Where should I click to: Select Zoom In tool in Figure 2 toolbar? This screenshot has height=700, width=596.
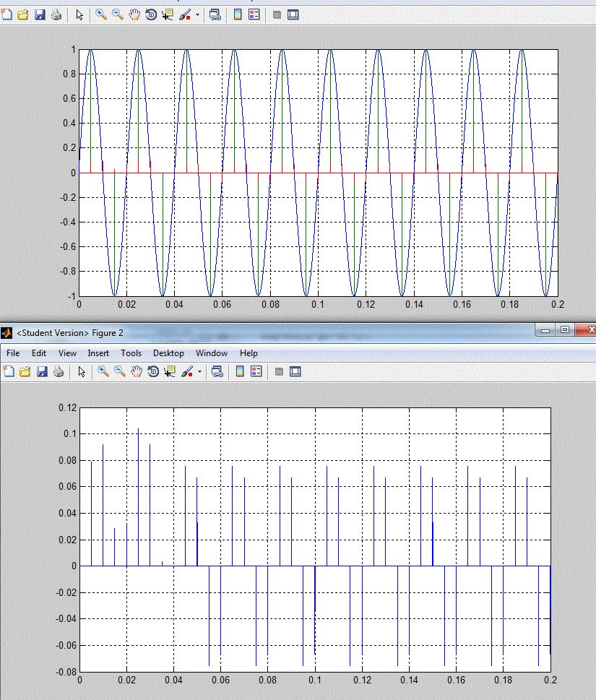[x=103, y=371]
